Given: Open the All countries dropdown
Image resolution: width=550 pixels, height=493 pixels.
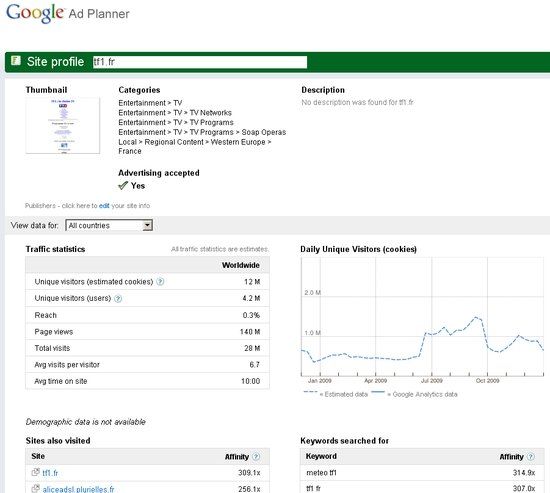Looking at the screenshot, I should click(109, 225).
